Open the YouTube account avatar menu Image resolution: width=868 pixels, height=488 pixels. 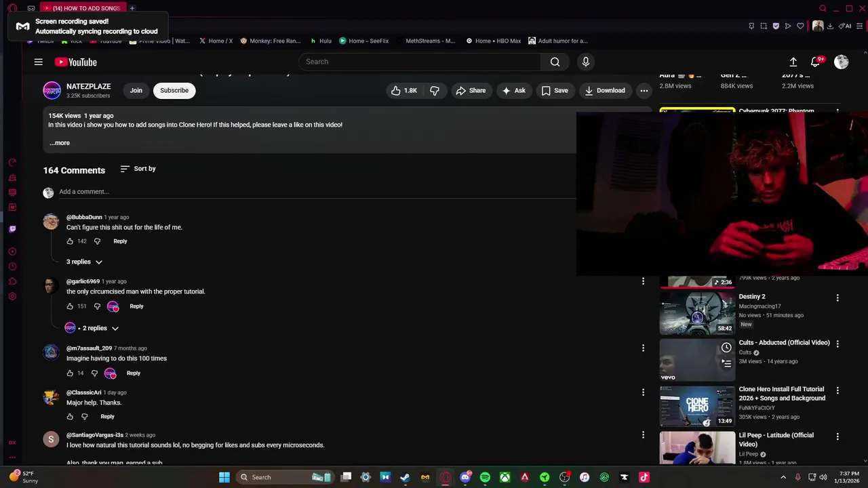842,62
